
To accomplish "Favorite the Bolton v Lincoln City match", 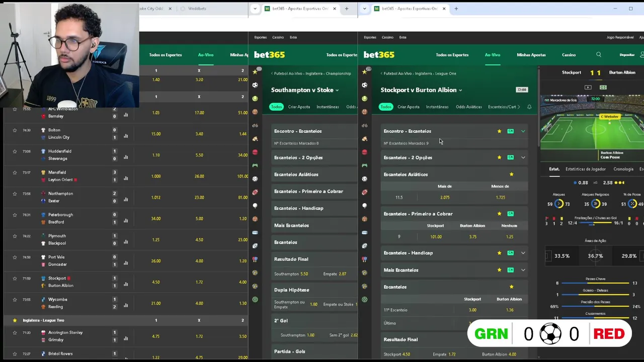I will point(15,130).
